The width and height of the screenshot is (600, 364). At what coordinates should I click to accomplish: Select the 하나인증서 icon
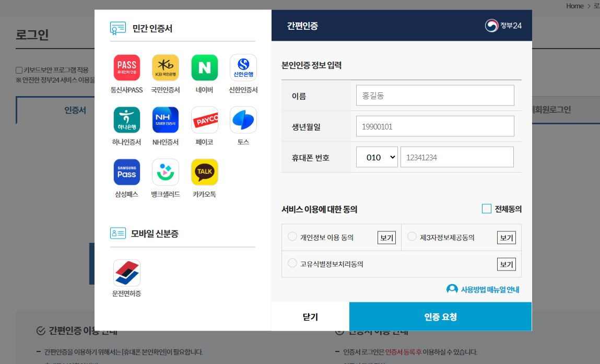tap(127, 120)
